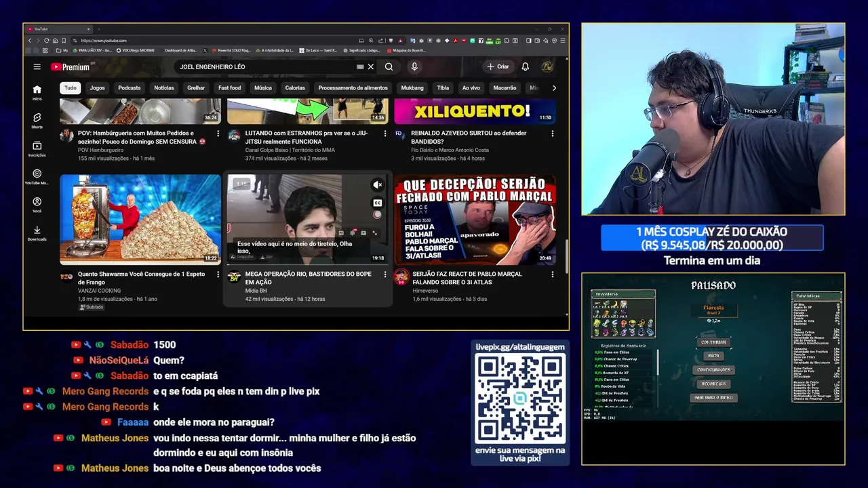Image resolution: width=868 pixels, height=488 pixels.
Task: Open options for LUTANDO com ESTRANHOS video
Action: coord(385,134)
